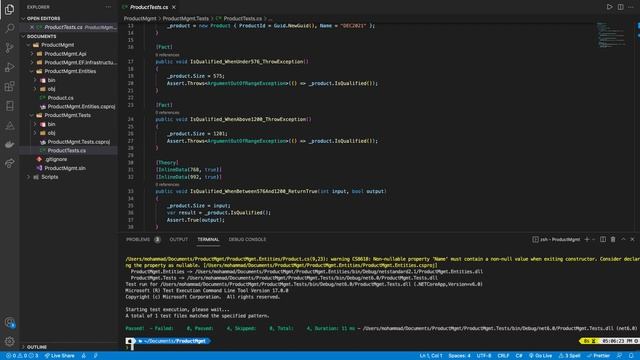640x360 pixels.
Task: Select the ProductTests.cs editor tab
Action: 149,7
